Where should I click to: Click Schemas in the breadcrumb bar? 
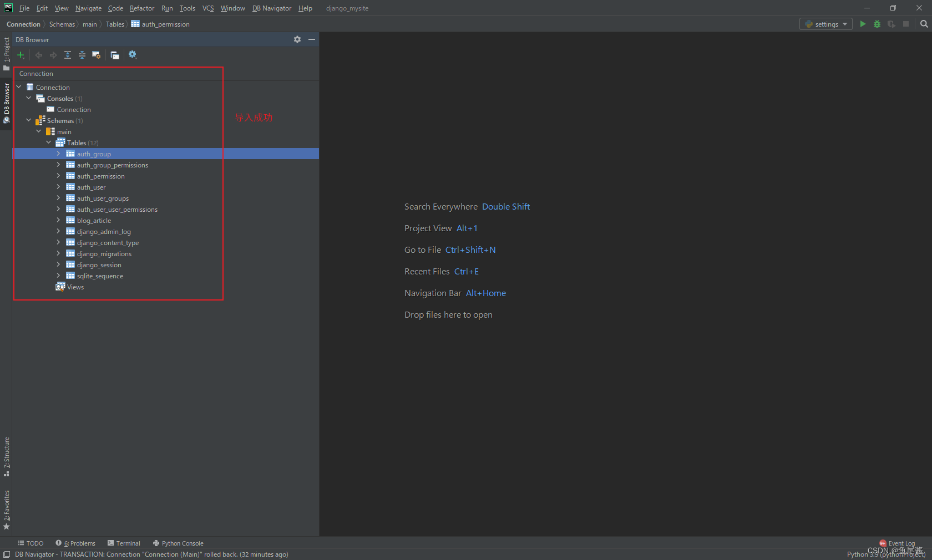(62, 24)
